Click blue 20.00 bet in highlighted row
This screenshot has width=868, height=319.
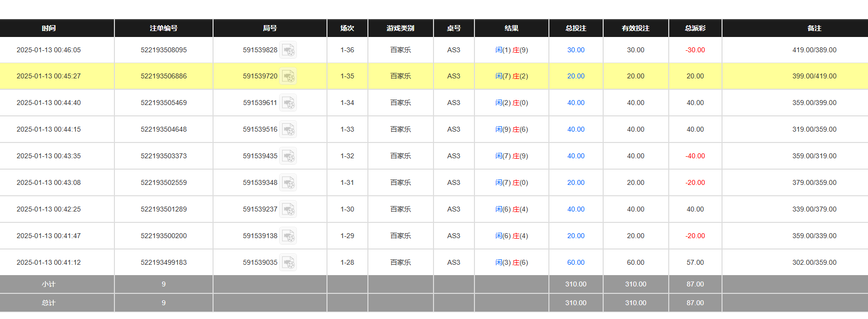pos(576,76)
